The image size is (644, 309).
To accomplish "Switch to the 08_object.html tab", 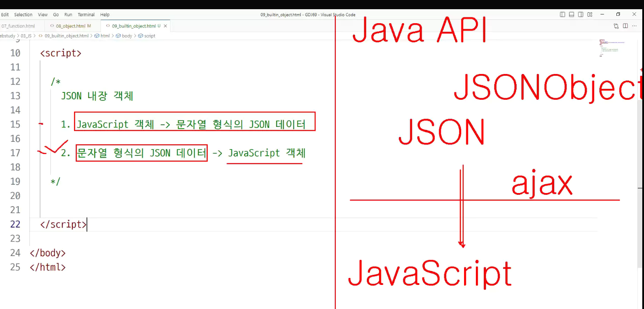I will click(x=70, y=26).
